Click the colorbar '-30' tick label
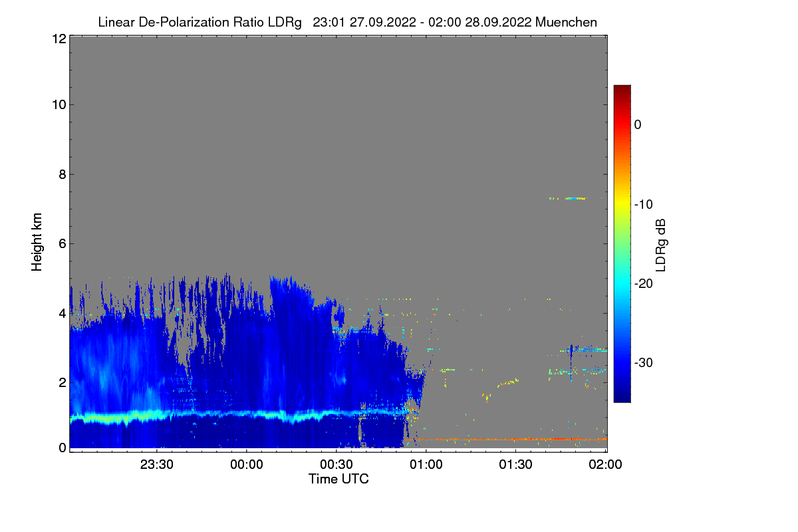The width and height of the screenshot is (798, 532). point(644,362)
